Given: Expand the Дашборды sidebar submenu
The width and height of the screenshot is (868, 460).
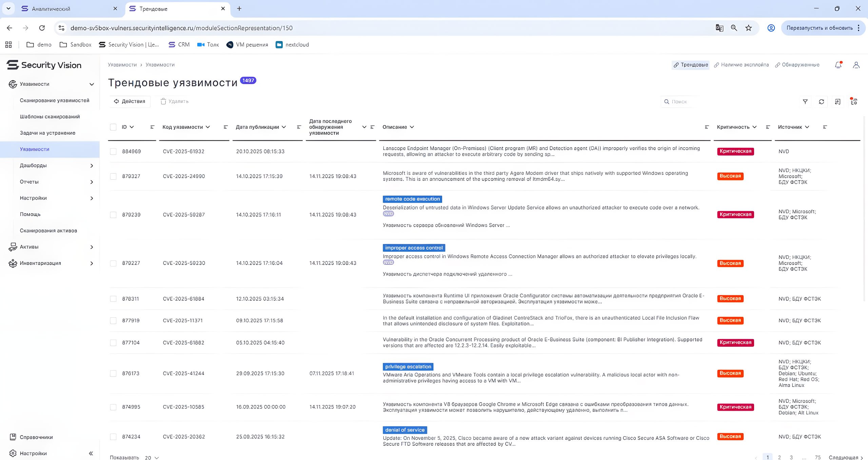Looking at the screenshot, I should point(92,165).
